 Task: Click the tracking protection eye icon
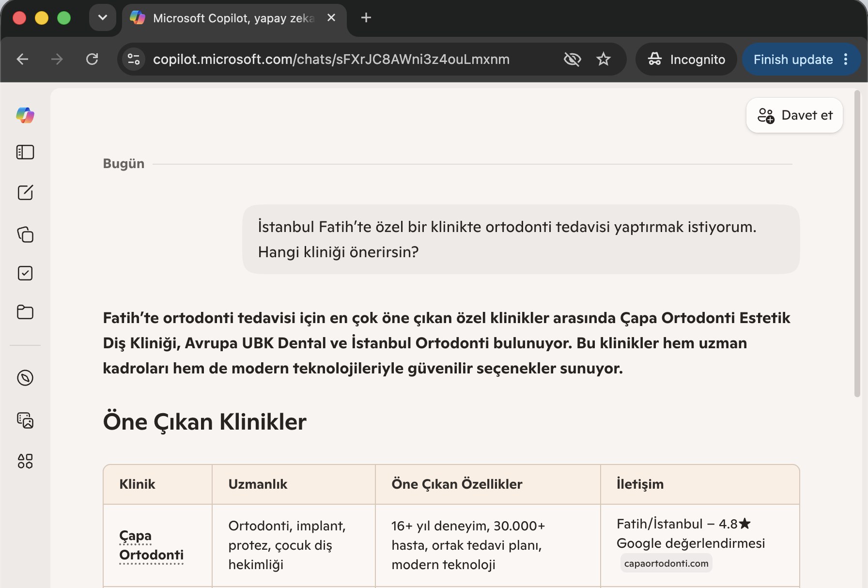click(x=573, y=59)
